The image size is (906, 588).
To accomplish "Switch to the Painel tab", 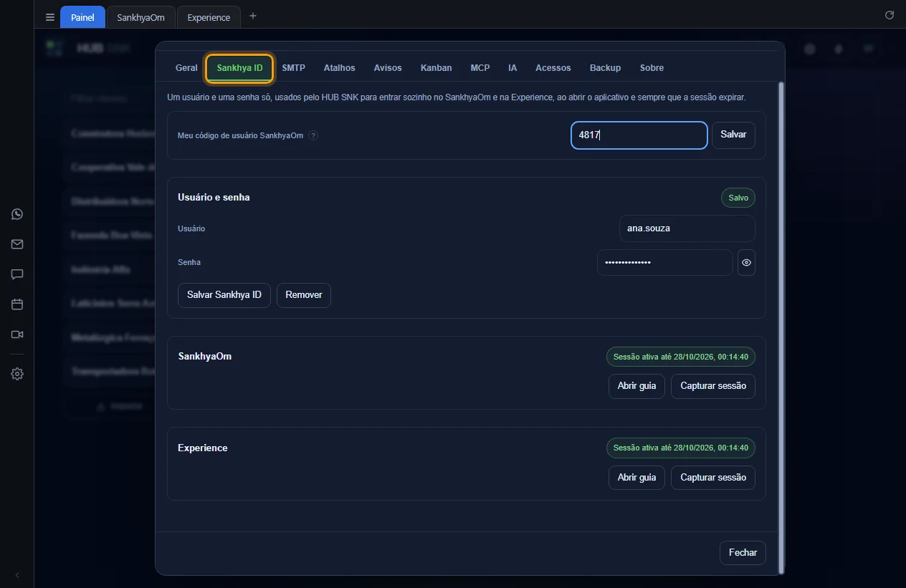I will point(82,17).
